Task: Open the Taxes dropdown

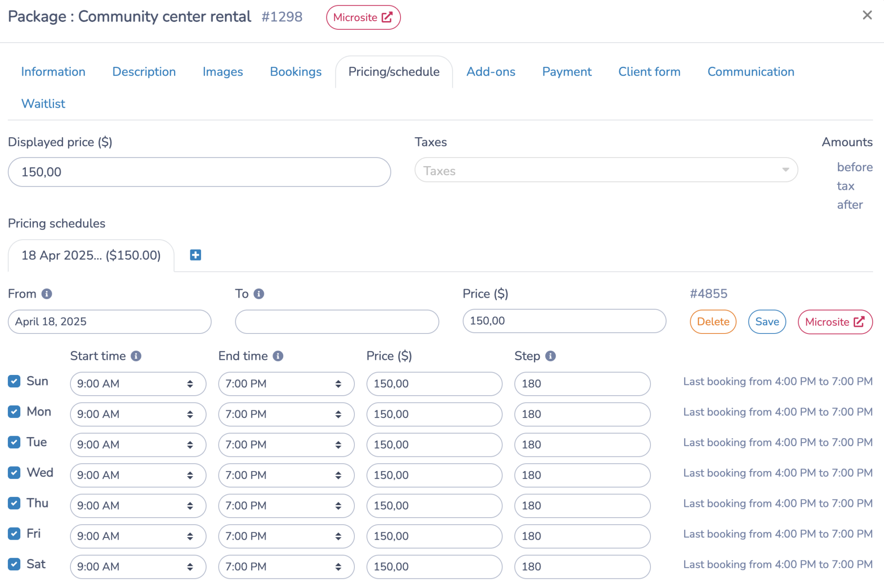Action: coord(606,170)
